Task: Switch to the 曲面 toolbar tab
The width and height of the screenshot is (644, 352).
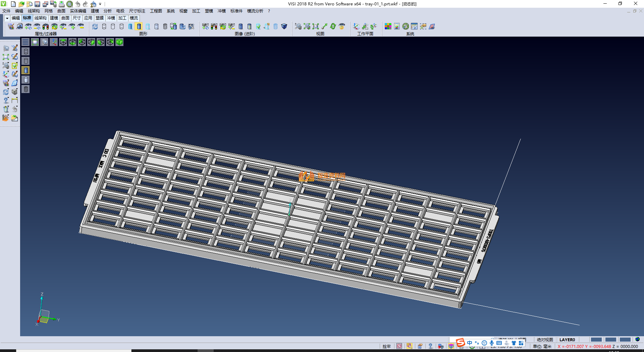Action: (65, 18)
